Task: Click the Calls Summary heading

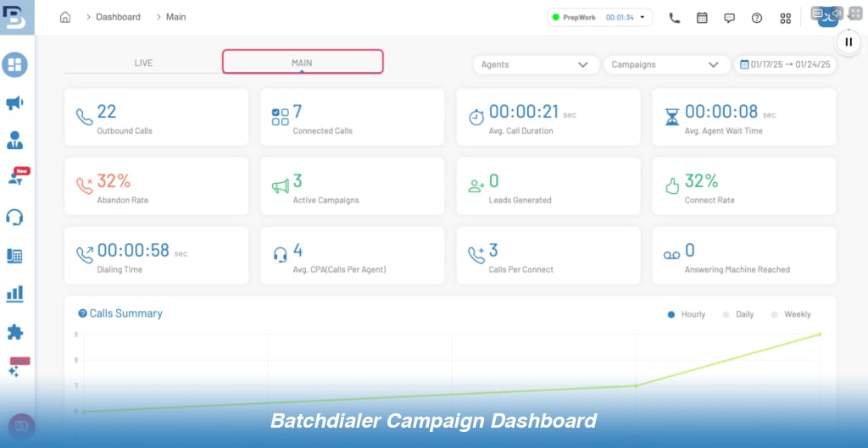Action: point(126,313)
